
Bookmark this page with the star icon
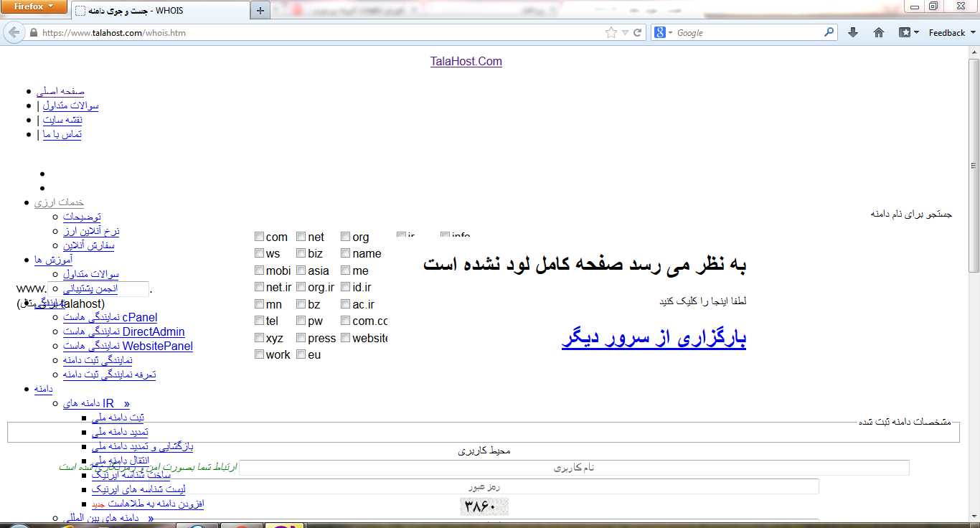(611, 33)
